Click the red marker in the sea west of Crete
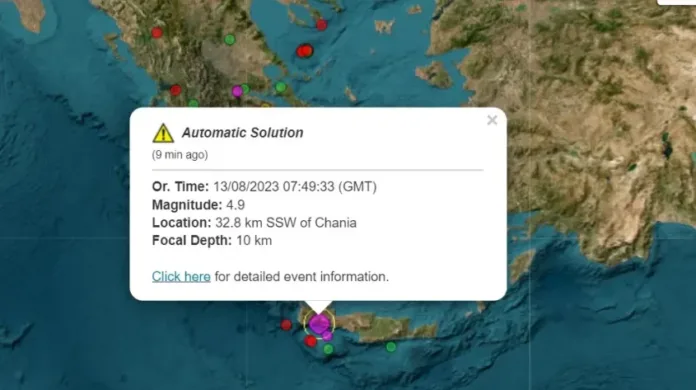 pos(286,325)
